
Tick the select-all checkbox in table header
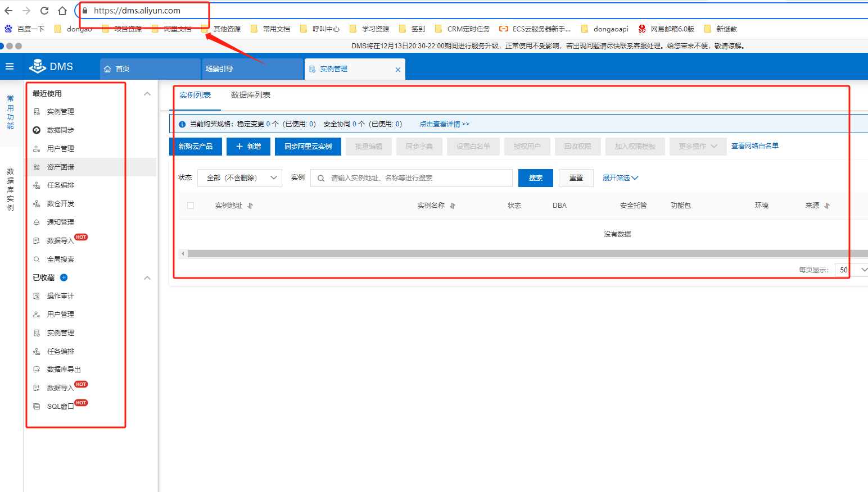point(191,206)
